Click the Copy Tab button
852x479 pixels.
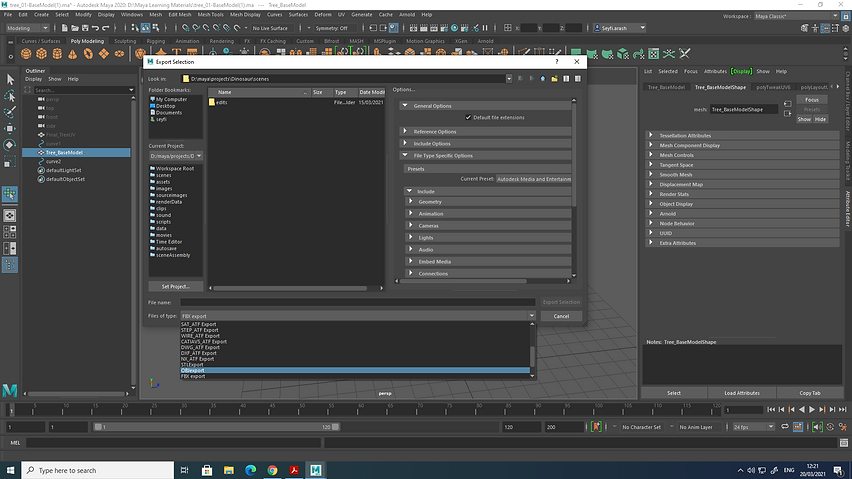pyautogui.click(x=810, y=393)
